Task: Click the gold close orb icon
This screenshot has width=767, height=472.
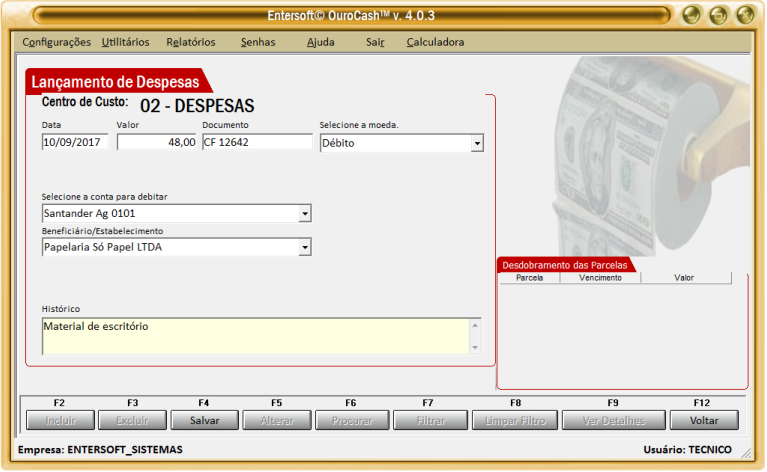Action: pyautogui.click(x=745, y=15)
